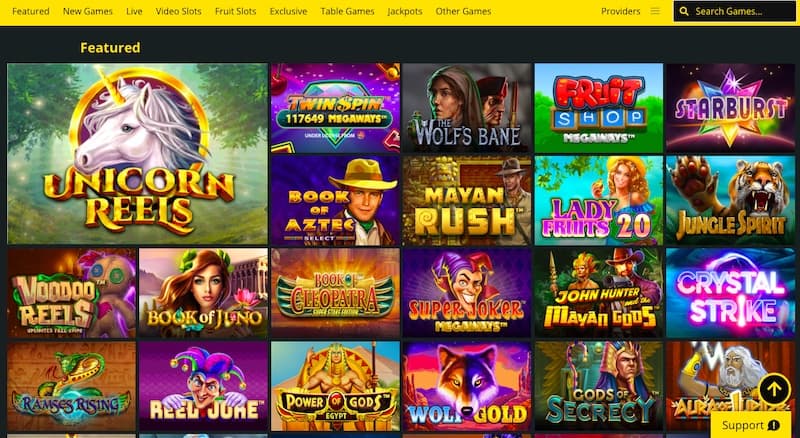Choose the Book of Cleopatra tile

pyautogui.click(x=335, y=293)
